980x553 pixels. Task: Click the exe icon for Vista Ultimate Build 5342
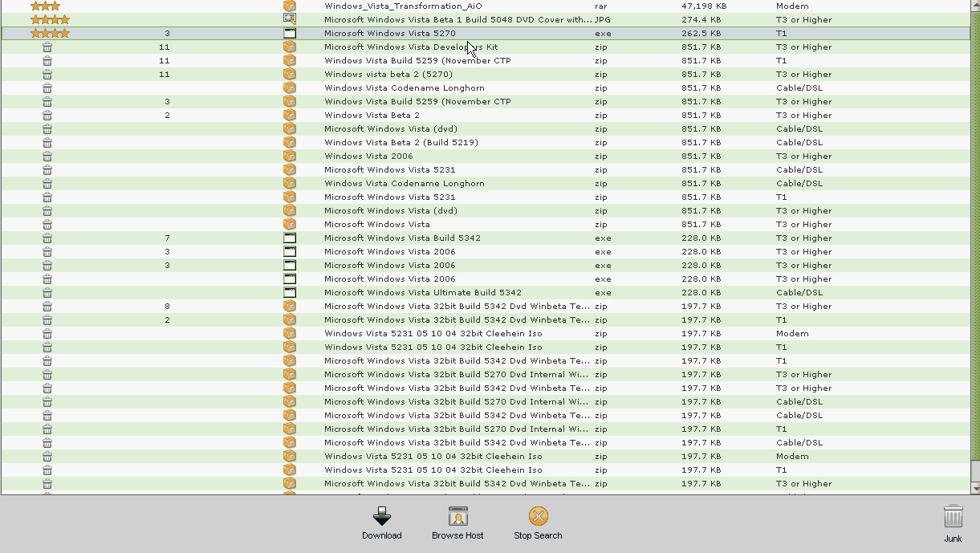(x=290, y=292)
